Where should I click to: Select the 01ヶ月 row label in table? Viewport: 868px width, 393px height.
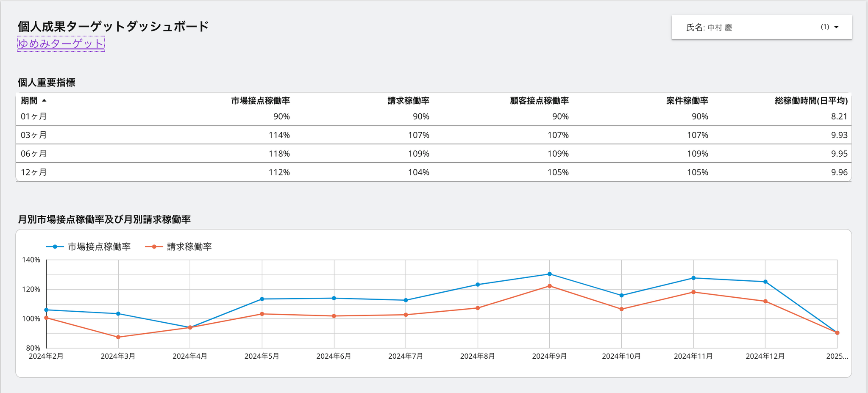click(x=34, y=116)
